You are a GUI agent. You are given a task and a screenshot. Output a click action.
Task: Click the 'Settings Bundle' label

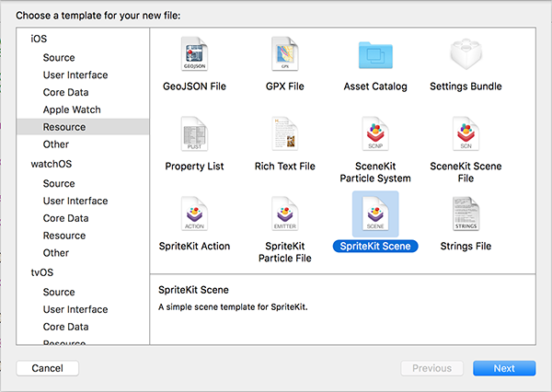(x=466, y=86)
